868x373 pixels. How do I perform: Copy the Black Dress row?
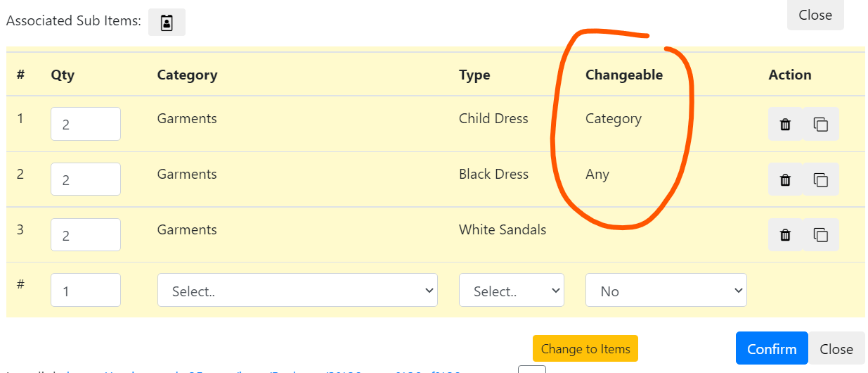click(x=821, y=180)
